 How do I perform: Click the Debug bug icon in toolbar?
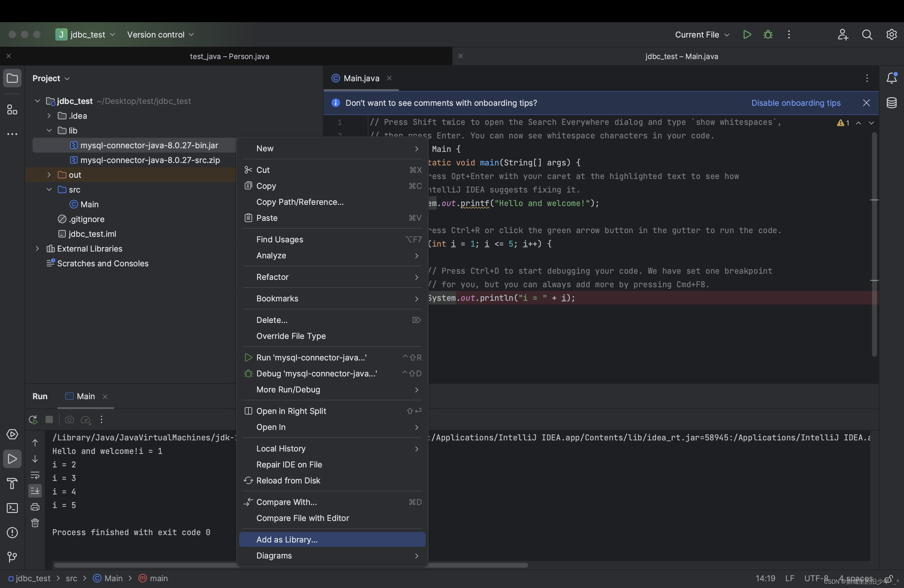[768, 34]
